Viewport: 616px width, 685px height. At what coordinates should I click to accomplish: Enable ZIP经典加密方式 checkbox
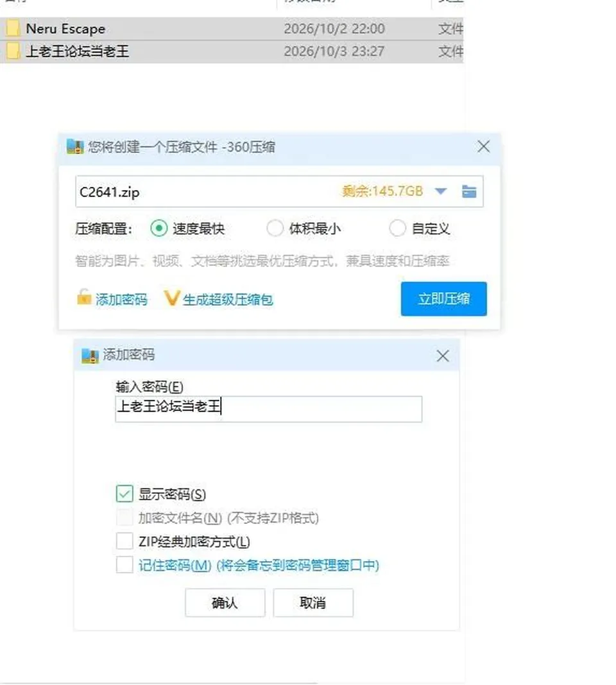point(124,541)
